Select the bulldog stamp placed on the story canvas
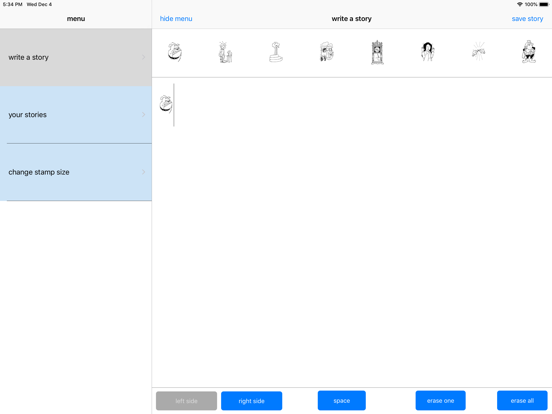Image resolution: width=552 pixels, height=414 pixels. point(165,104)
